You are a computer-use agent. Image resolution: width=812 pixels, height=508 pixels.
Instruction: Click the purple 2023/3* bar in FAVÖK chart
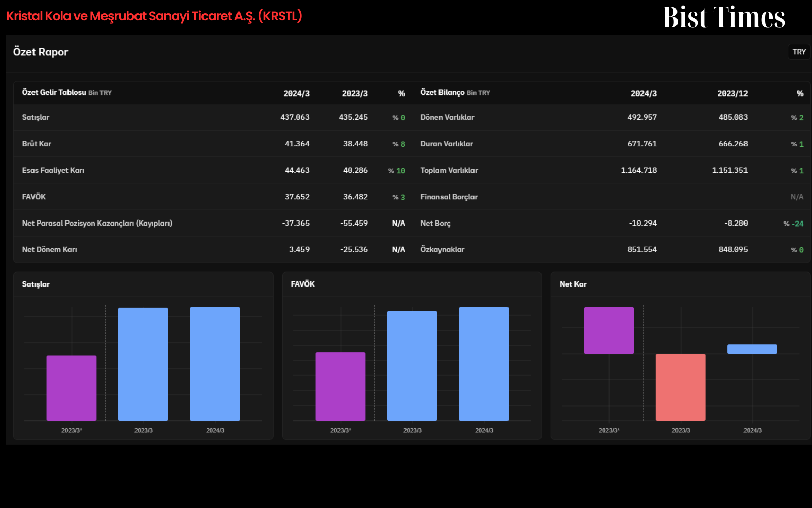(x=341, y=386)
